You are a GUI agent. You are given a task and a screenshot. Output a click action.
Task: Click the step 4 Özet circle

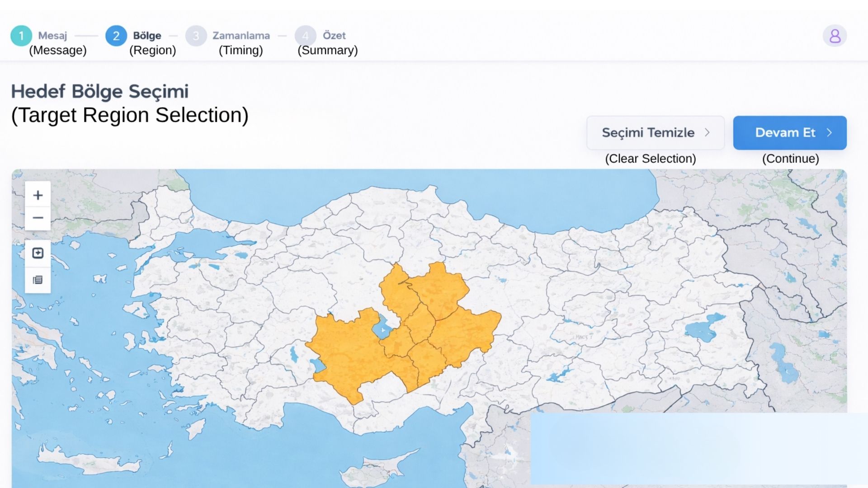pyautogui.click(x=305, y=36)
